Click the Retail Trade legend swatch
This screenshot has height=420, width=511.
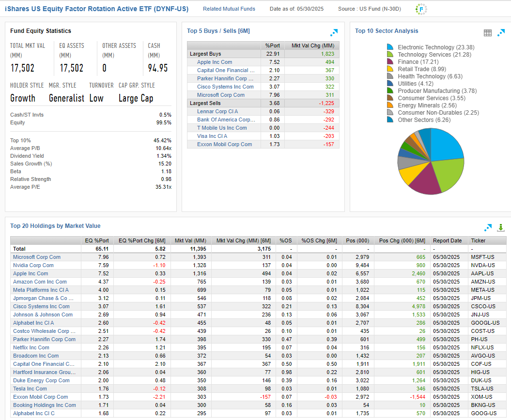click(390, 69)
